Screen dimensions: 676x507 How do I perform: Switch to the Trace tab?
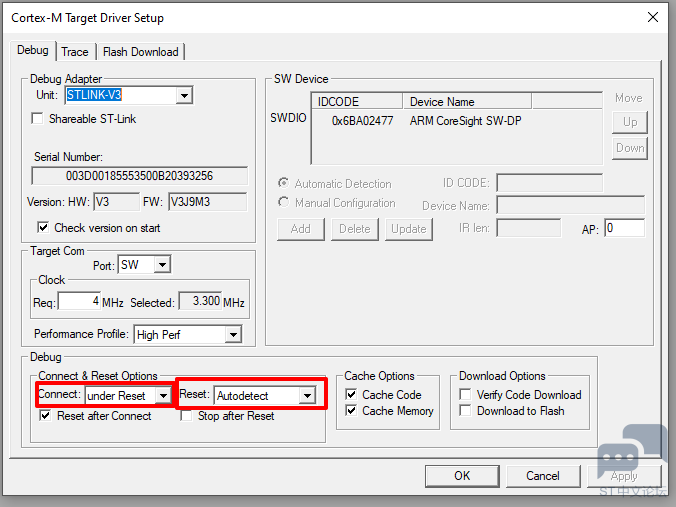point(75,52)
